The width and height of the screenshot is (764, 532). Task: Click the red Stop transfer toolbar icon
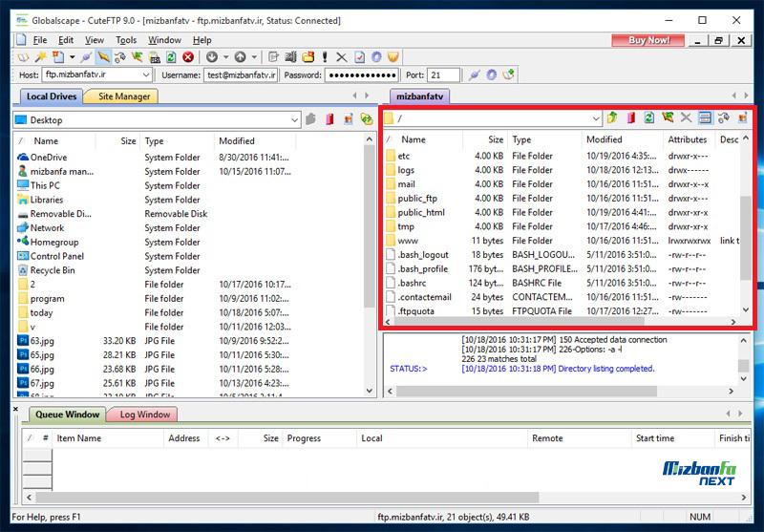tap(188, 57)
